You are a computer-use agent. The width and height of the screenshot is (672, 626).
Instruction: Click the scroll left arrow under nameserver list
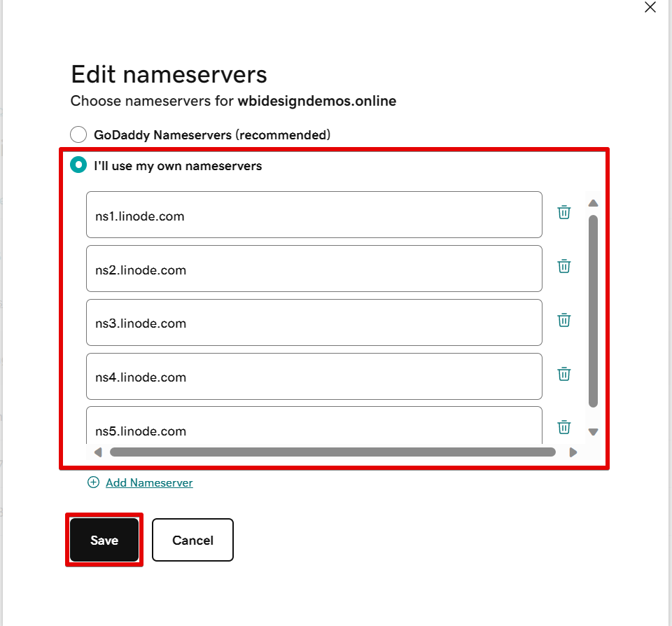98,452
